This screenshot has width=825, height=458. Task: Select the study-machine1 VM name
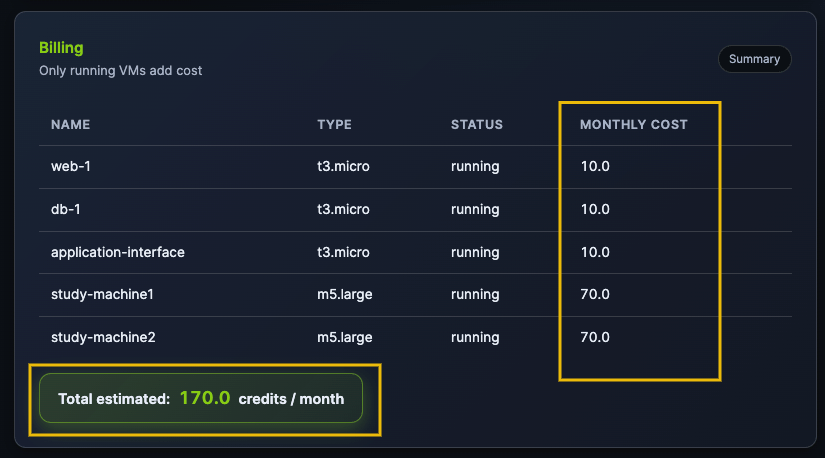pyautogui.click(x=103, y=295)
